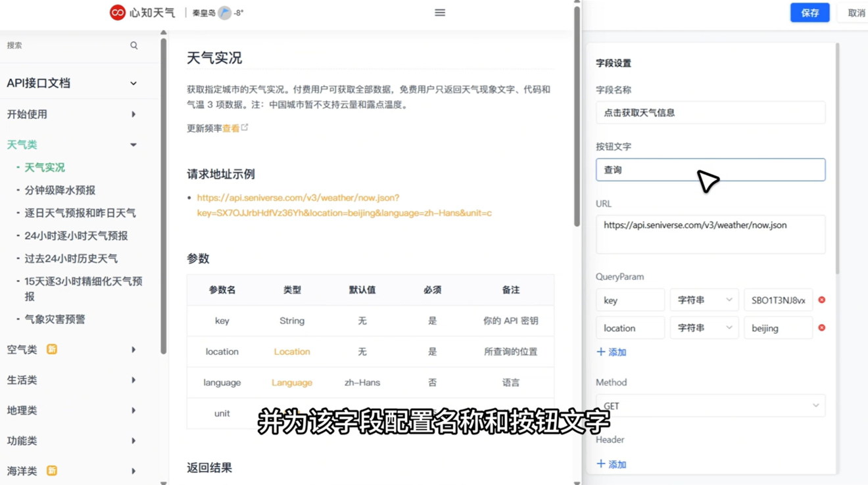Viewport: 868px width, 485px height.
Task: Click the 秦皇岛 city label
Action: (x=204, y=12)
